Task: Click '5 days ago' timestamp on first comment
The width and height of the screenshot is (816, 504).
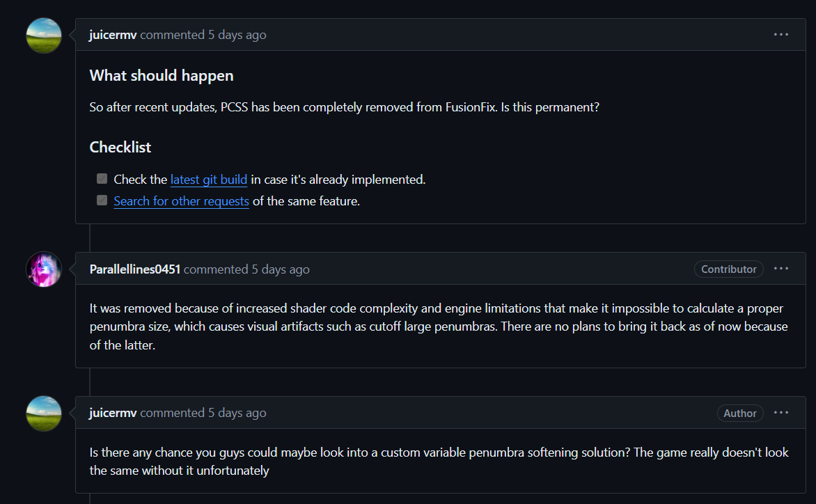Action: tap(237, 35)
